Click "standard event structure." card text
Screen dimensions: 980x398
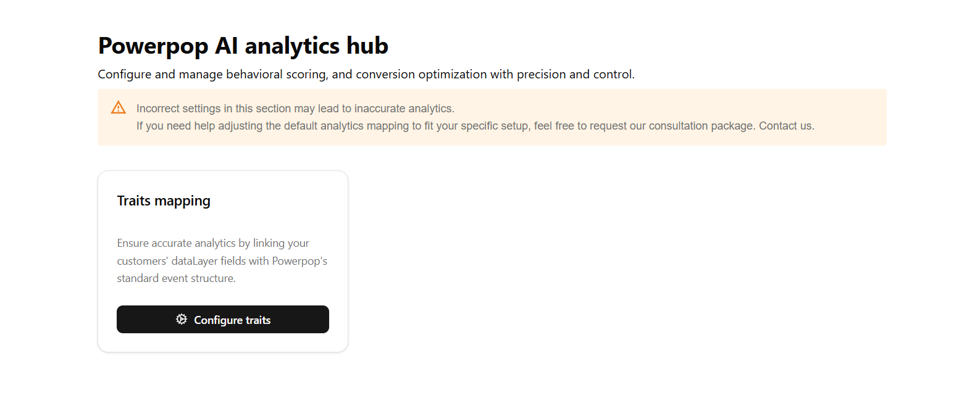tap(176, 278)
